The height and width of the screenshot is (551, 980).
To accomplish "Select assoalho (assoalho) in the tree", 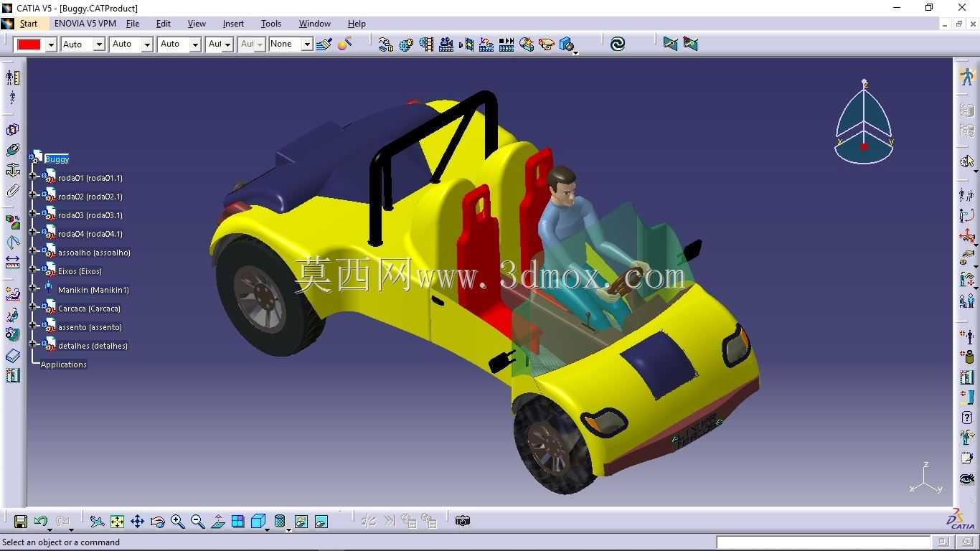I will click(94, 253).
